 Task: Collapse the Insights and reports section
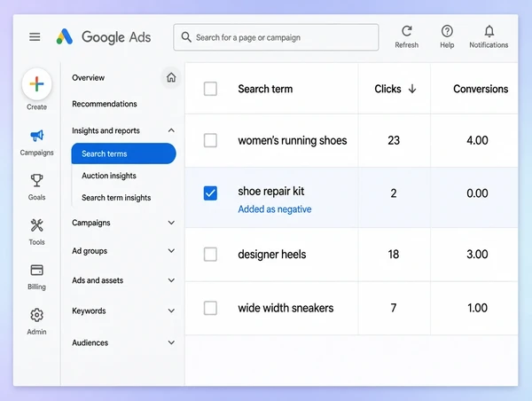[x=171, y=130]
